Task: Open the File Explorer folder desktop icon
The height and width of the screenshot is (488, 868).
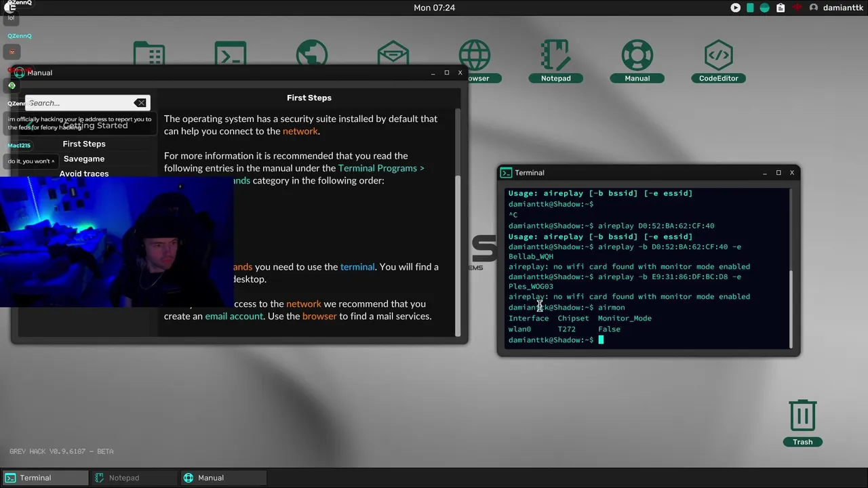Action: click(149, 53)
